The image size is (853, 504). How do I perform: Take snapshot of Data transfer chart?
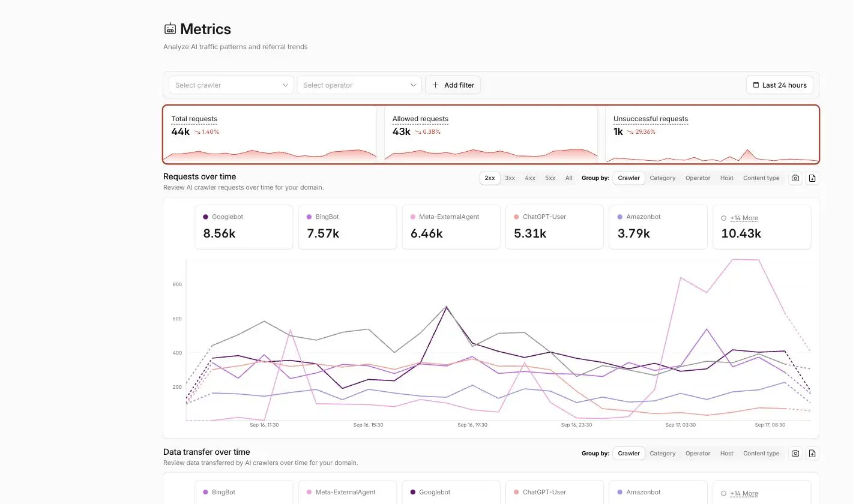click(795, 454)
